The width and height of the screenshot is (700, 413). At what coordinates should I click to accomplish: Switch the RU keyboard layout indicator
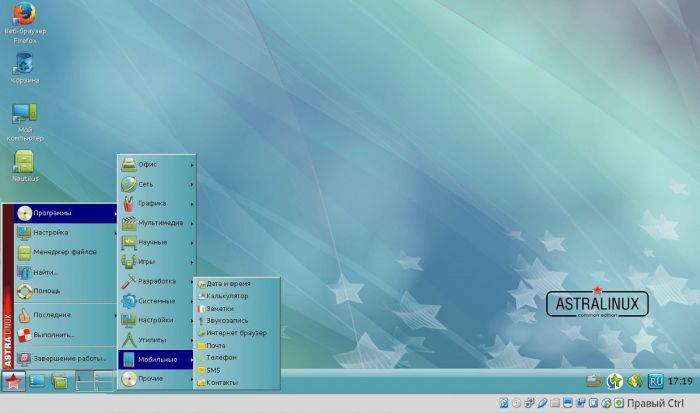pyautogui.click(x=655, y=381)
